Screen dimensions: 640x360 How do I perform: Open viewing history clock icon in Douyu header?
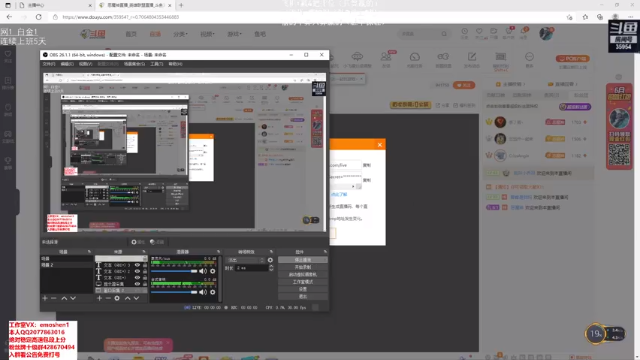pyautogui.click(x=464, y=31)
